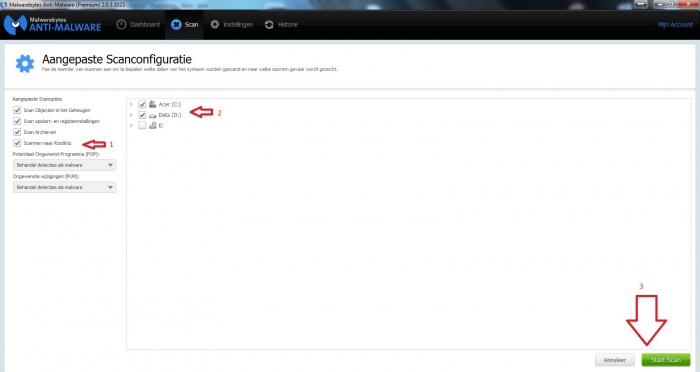Click the Malwarebytes title bar icon
700x372 pixels.
4,4
